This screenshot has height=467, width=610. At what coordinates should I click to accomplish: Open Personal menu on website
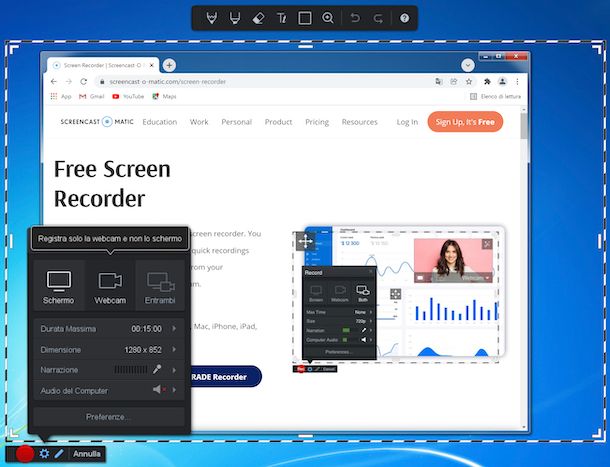tap(237, 122)
